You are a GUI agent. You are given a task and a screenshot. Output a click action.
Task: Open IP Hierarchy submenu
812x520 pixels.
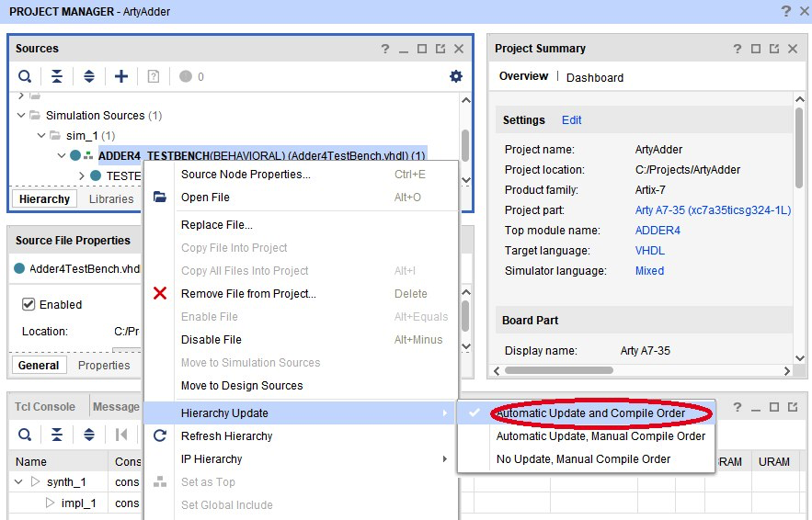click(x=212, y=459)
